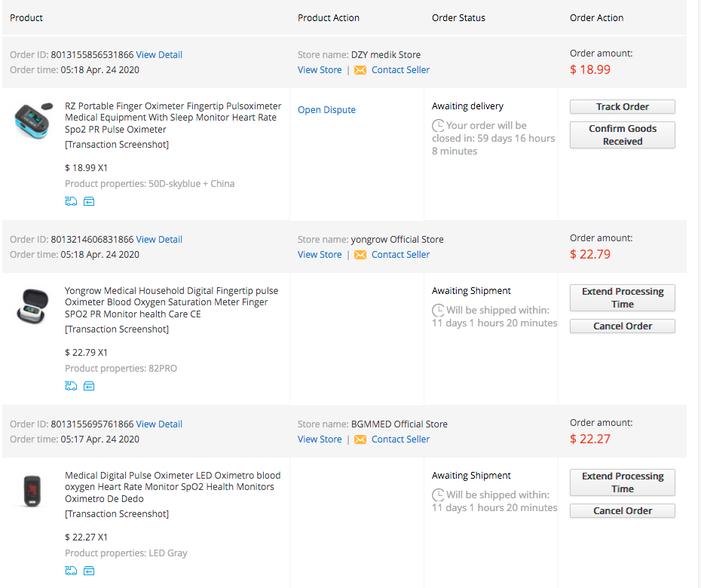Viewport: 701px width, 588px height.
Task: Extend Processing Time for the BGMMED order
Action: [x=623, y=482]
